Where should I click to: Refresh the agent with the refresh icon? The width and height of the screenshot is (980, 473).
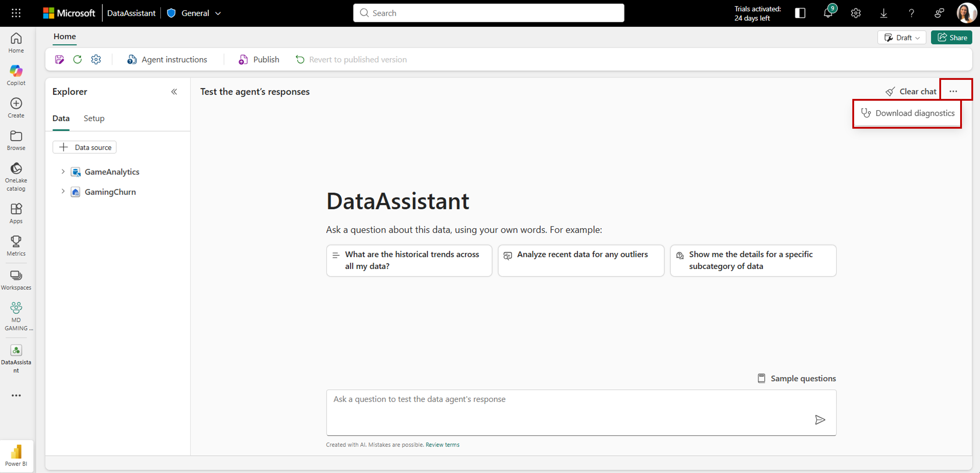pos(77,59)
